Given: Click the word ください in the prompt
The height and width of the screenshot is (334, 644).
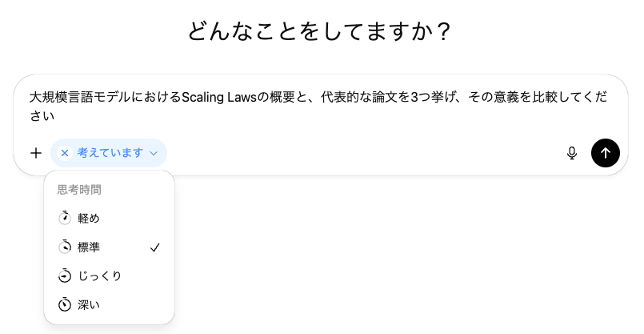Looking at the screenshot, I should tap(42, 116).
